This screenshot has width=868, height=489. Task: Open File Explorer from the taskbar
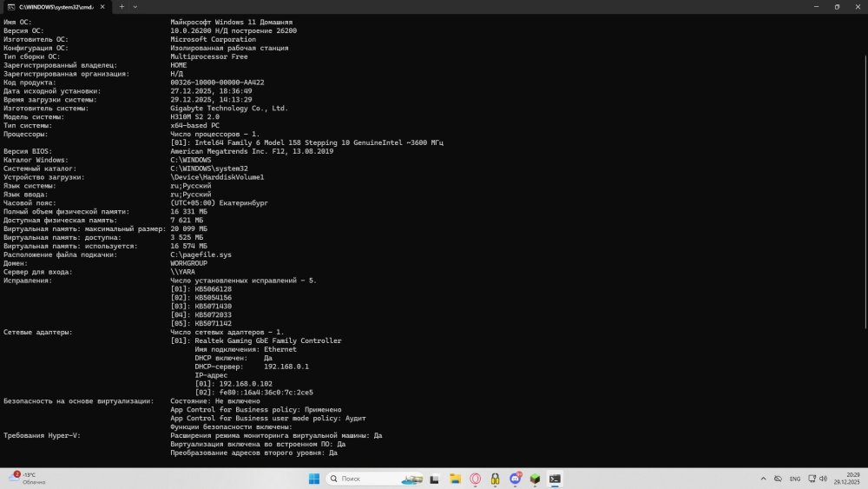455,479
